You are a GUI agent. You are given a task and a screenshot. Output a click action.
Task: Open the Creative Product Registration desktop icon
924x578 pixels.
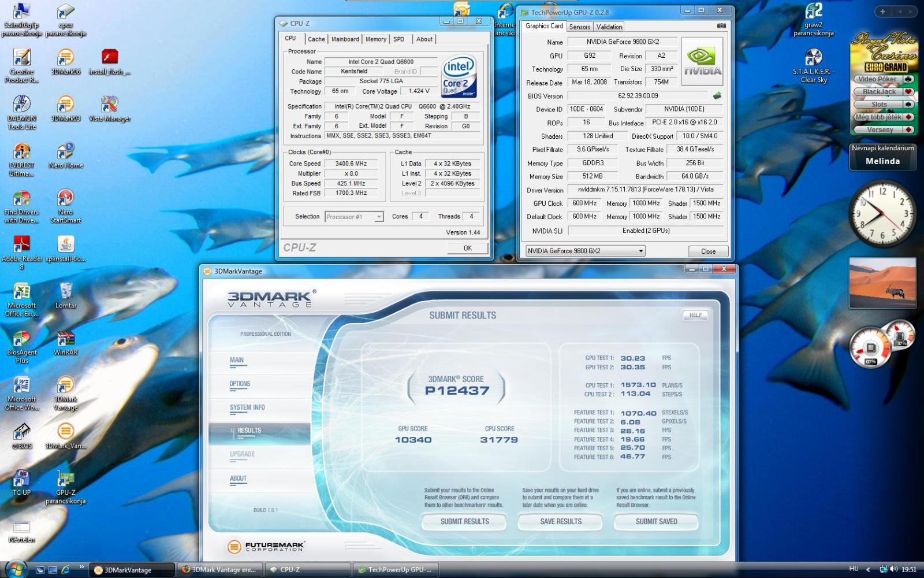tap(21, 65)
